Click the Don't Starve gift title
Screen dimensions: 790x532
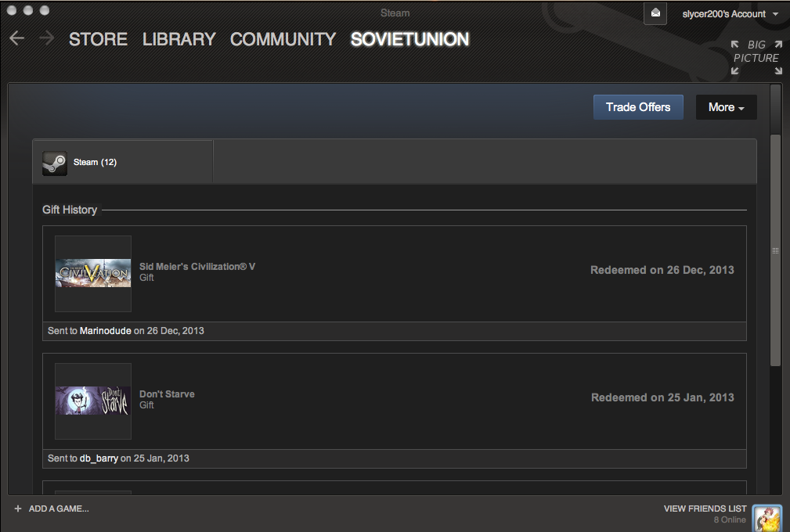point(167,394)
